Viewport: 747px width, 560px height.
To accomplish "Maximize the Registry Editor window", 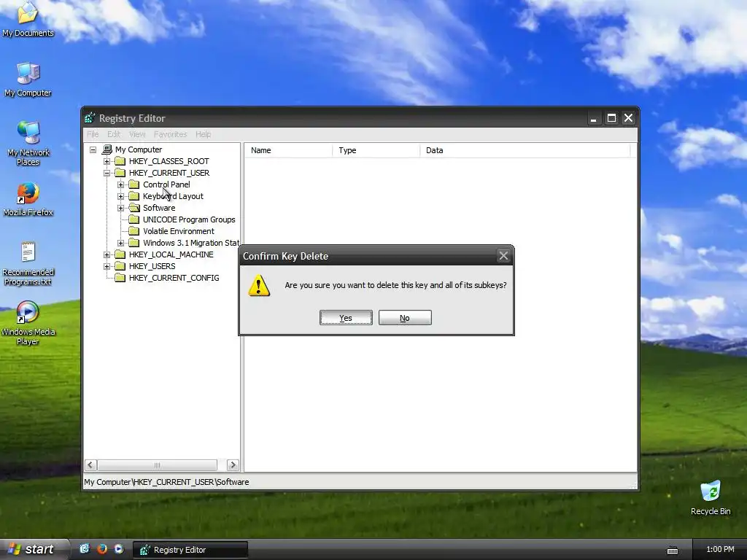I will (x=612, y=117).
